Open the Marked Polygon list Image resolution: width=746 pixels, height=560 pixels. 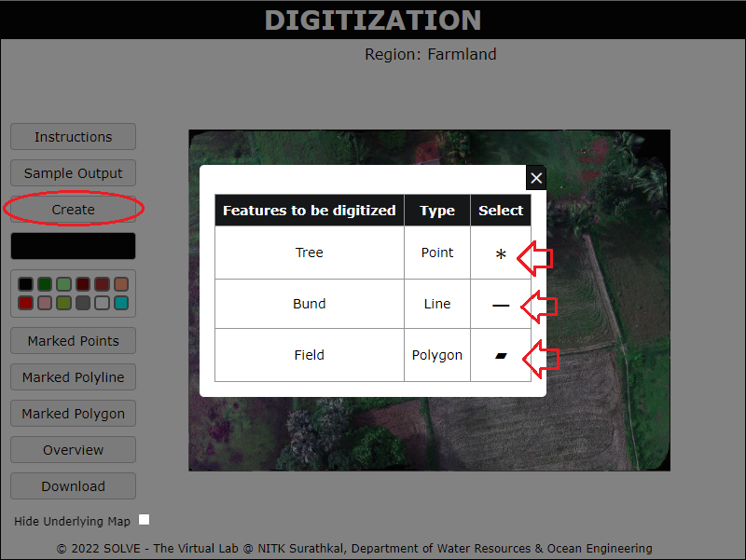[x=73, y=414]
